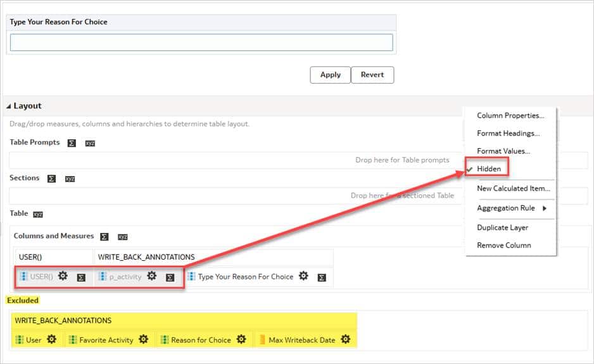Select Format Values menu entry

click(503, 151)
